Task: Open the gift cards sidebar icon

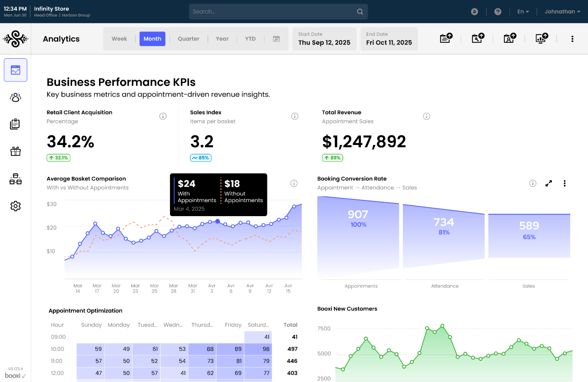Action: click(x=15, y=151)
